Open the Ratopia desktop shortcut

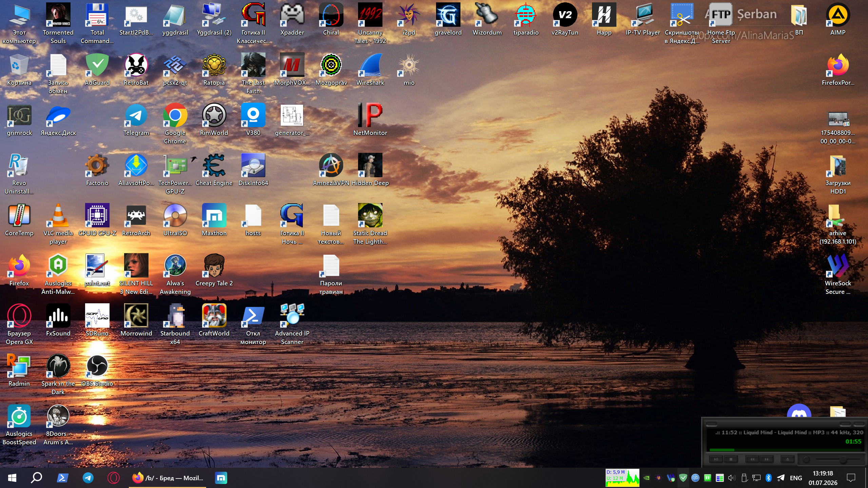[x=214, y=70]
